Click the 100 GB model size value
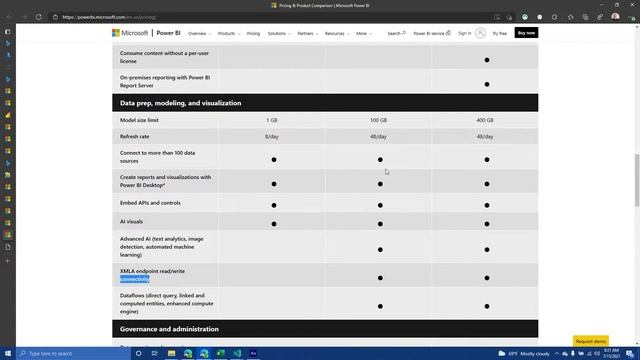This screenshot has width=640, height=360. (x=378, y=120)
